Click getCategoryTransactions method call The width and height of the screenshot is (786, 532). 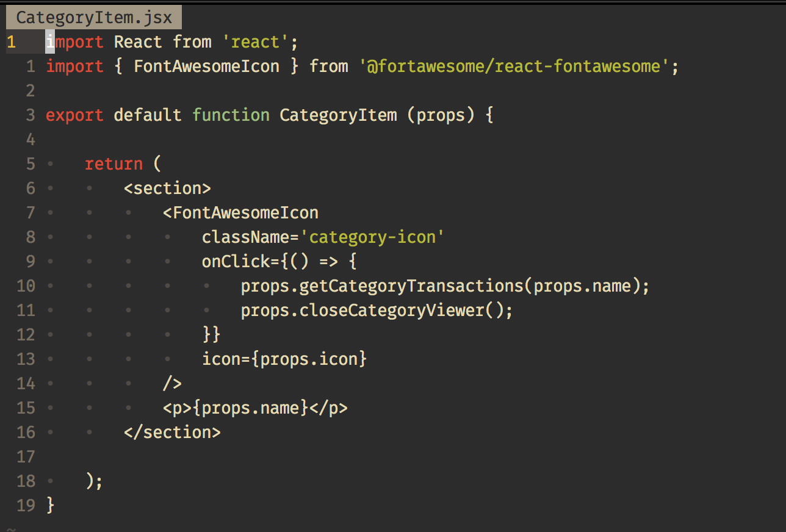[x=411, y=286]
